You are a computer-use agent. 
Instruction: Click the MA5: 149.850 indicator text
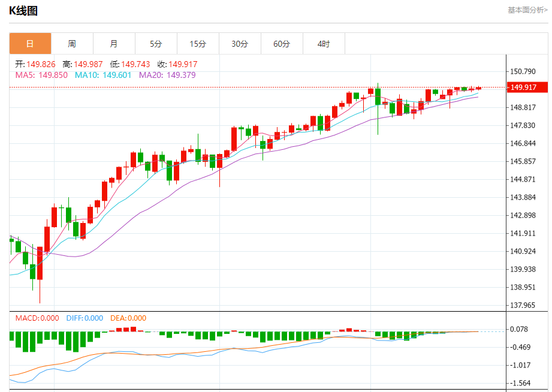click(41, 75)
